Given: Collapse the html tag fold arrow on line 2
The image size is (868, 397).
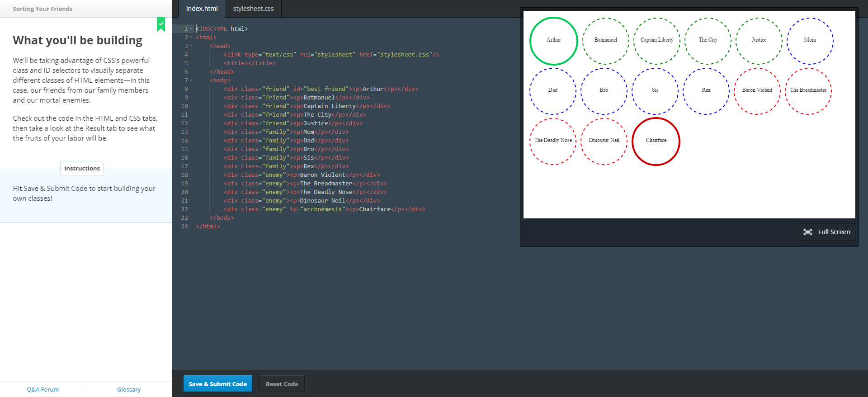Looking at the screenshot, I should pos(191,38).
